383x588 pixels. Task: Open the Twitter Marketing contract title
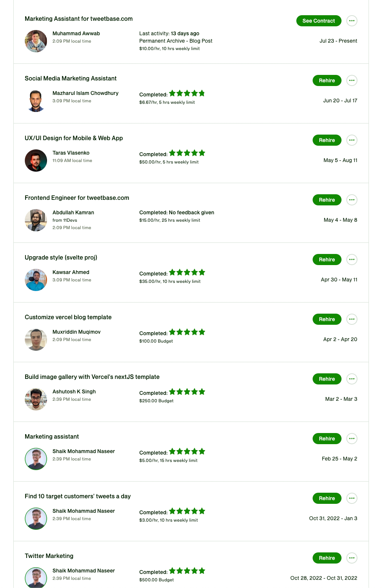pyautogui.click(x=49, y=556)
